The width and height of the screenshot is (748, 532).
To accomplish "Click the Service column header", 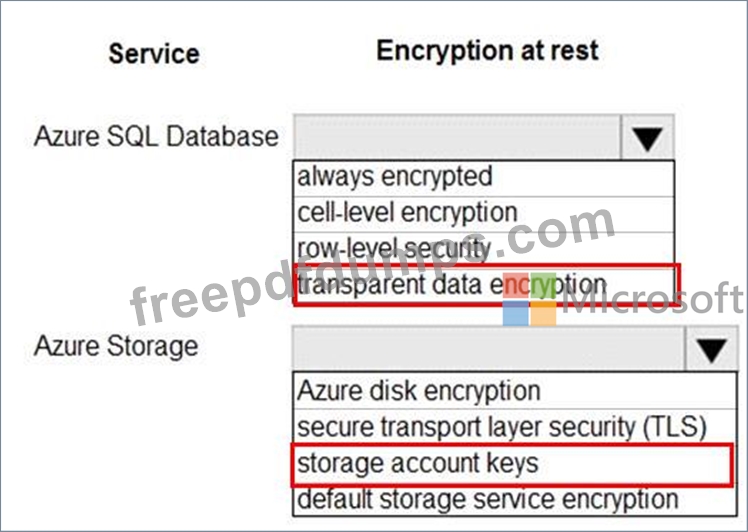I will tap(154, 53).
